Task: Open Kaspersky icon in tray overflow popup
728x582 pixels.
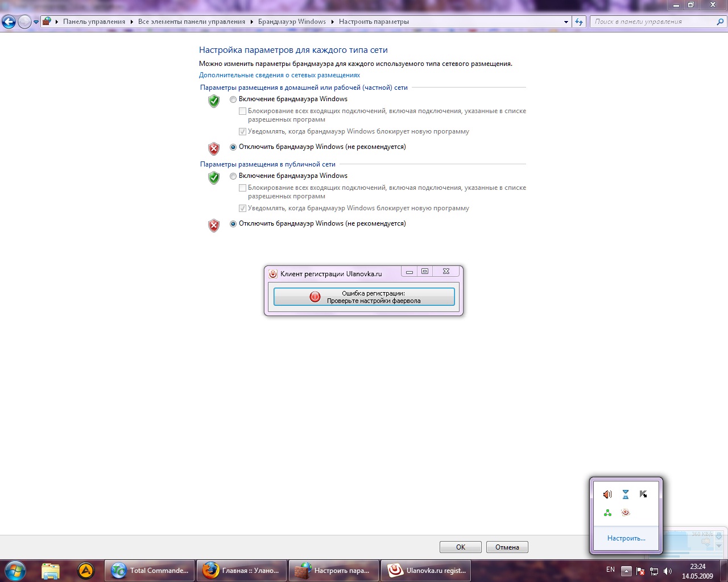Action: pos(643,494)
